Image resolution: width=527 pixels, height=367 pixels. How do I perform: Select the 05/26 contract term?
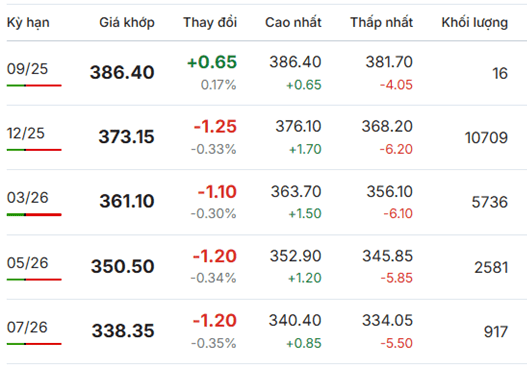point(28,263)
